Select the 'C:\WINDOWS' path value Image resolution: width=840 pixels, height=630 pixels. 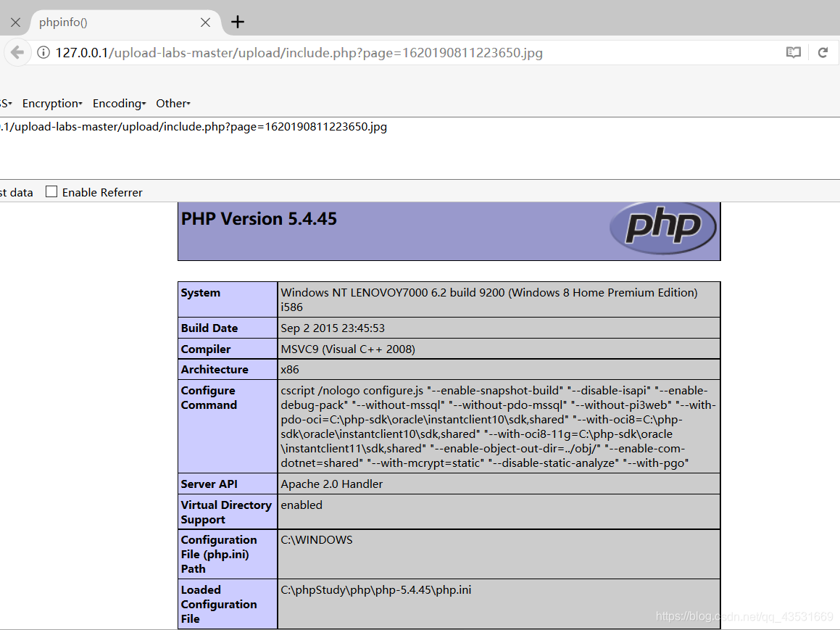click(x=317, y=540)
